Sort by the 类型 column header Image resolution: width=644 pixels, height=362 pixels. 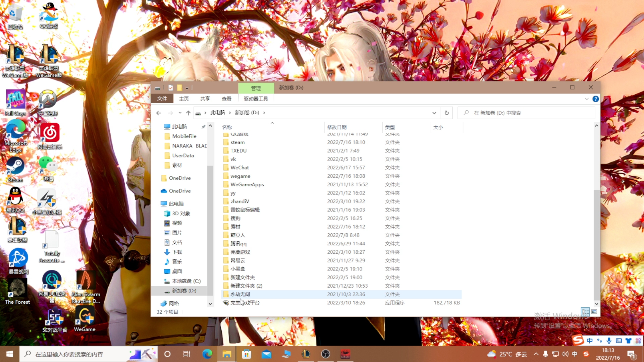407,127
